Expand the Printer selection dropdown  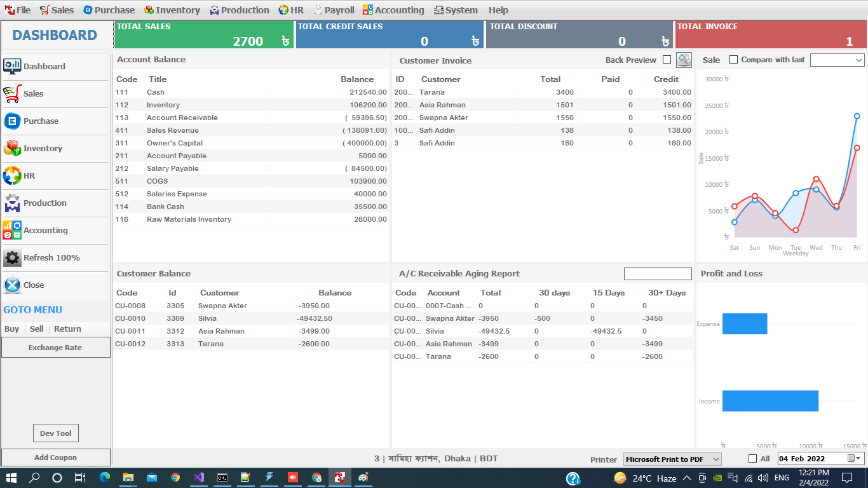715,459
